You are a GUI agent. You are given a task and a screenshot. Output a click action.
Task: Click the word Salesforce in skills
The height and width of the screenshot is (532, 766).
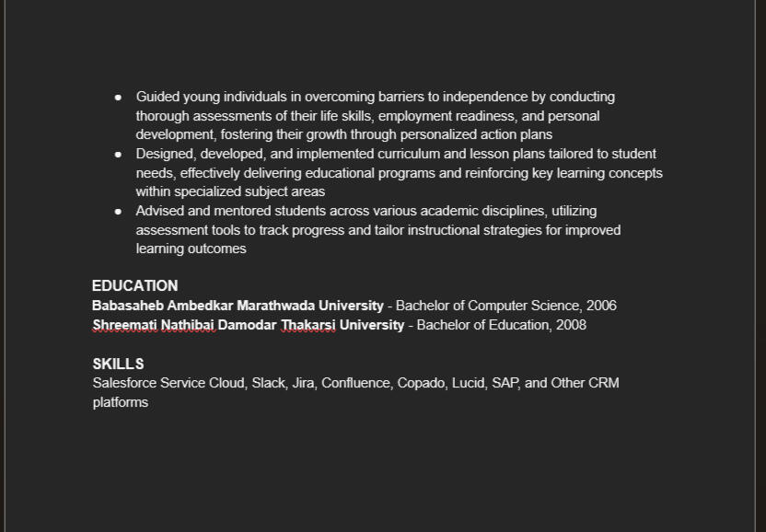pyautogui.click(x=124, y=383)
